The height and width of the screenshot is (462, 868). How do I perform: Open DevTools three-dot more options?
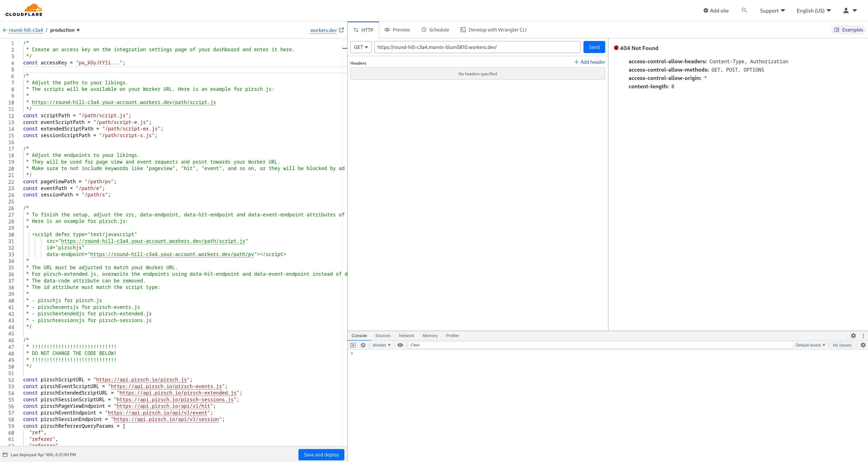pos(863,336)
